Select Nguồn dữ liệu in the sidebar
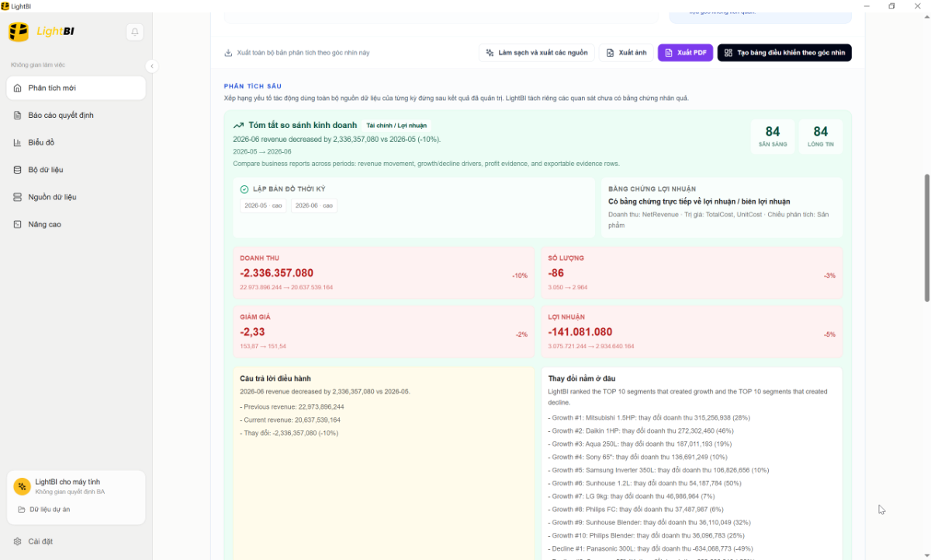Image resolution: width=931 pixels, height=560 pixels. click(x=76, y=197)
